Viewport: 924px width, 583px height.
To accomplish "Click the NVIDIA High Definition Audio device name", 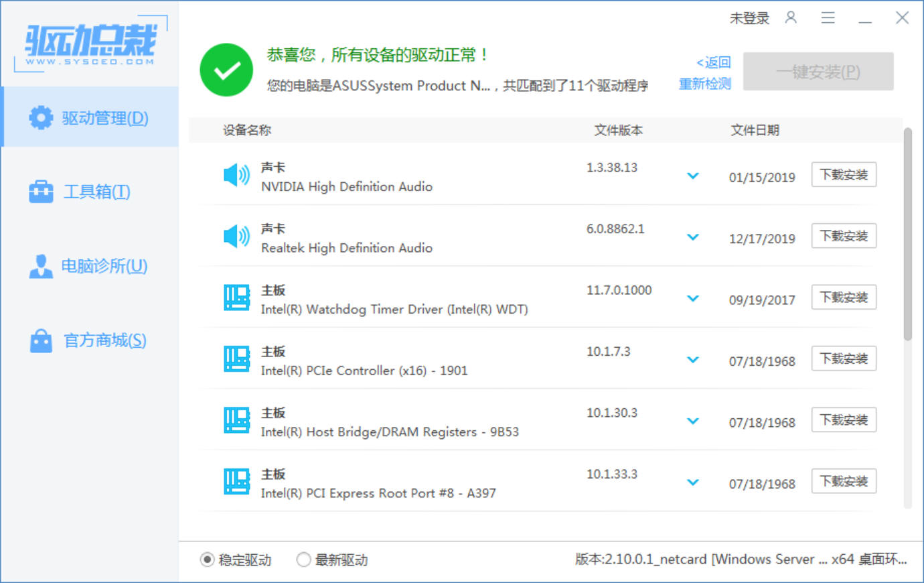I will tap(347, 187).
